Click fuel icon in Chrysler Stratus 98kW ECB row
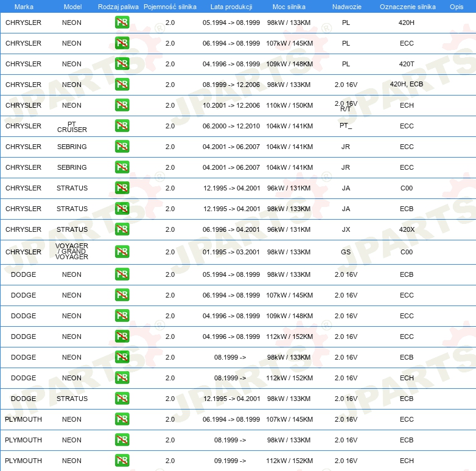The image size is (476, 471). pos(122,209)
